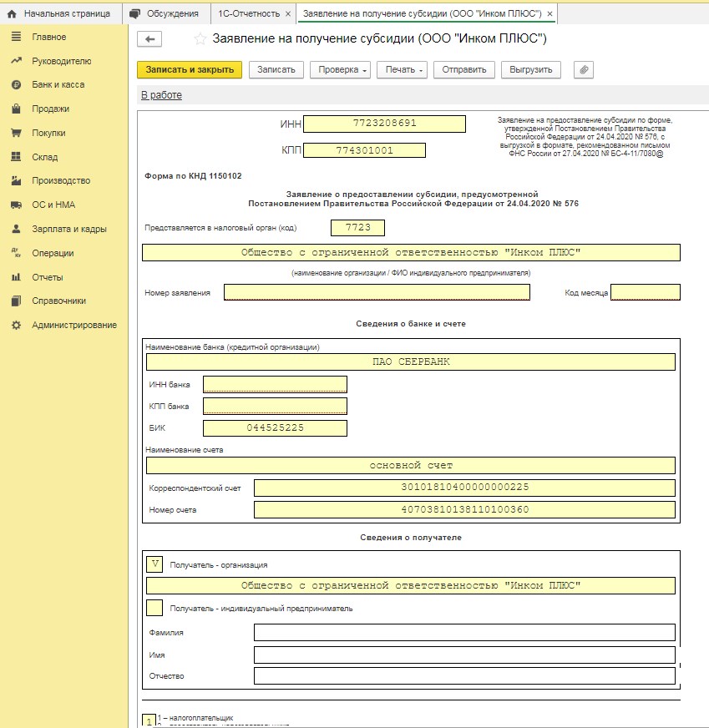Image resolution: width=709 pixels, height=728 pixels.
Task: Click the Записать button
Action: (x=276, y=70)
